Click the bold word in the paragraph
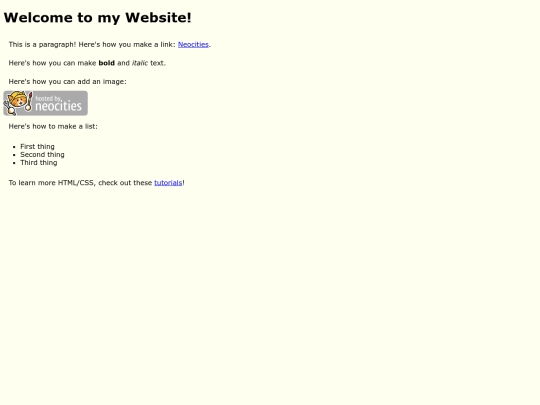The image size is (540, 405). click(106, 63)
